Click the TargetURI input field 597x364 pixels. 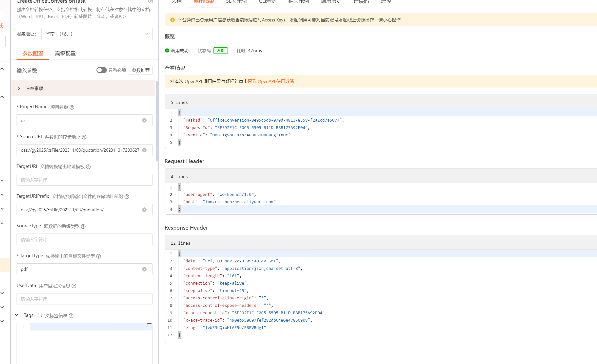[84, 180]
